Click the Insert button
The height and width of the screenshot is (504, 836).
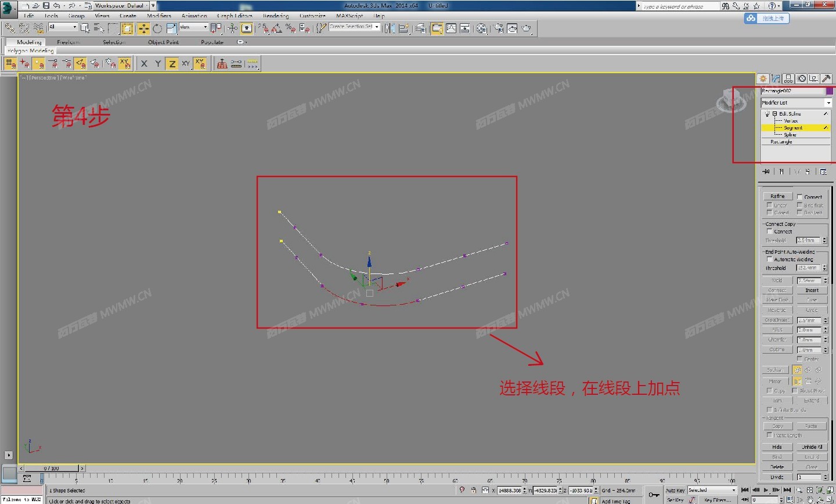pyautogui.click(x=812, y=290)
